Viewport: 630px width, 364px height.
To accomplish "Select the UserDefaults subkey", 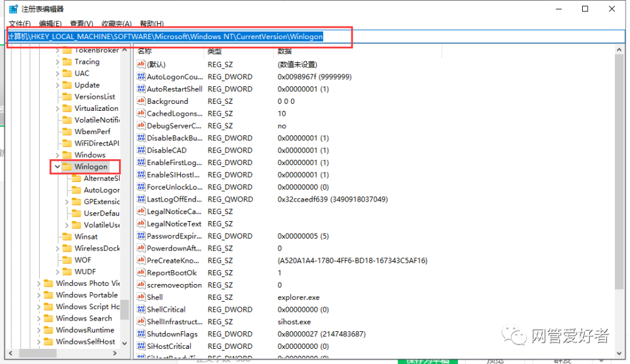I will coord(101,213).
